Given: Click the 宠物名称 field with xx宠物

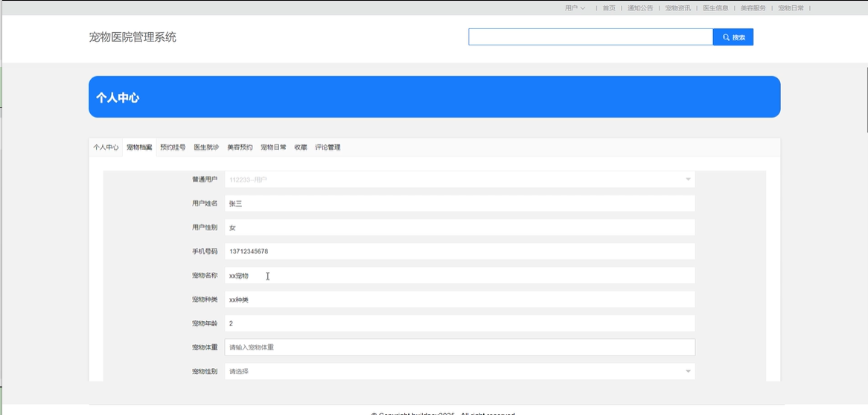Looking at the screenshot, I should (459, 276).
